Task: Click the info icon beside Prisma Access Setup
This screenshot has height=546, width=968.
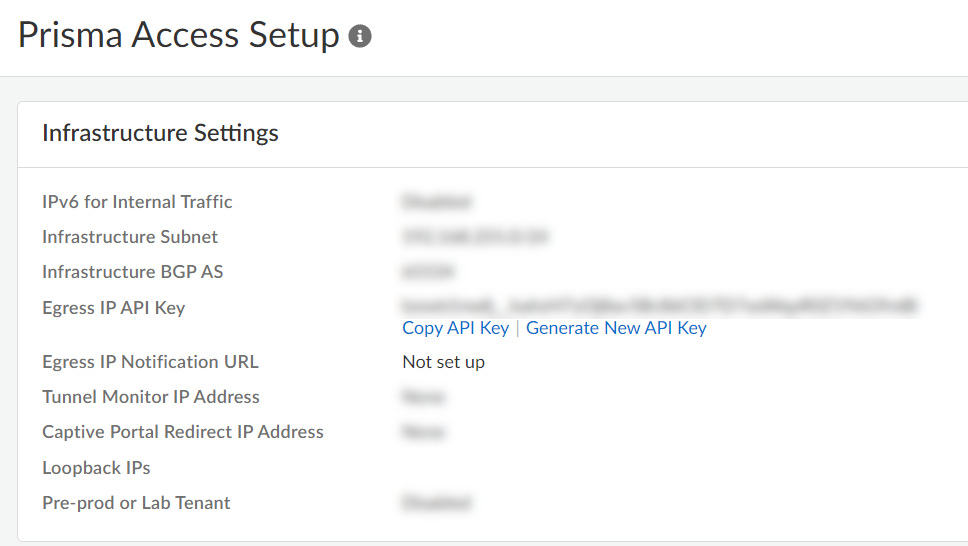Action: pyautogui.click(x=360, y=37)
